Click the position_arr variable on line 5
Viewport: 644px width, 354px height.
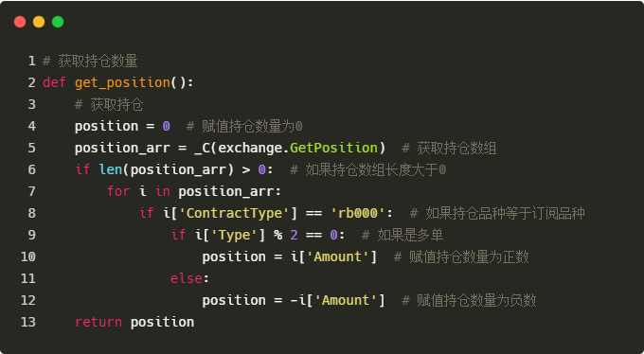[x=122, y=148]
